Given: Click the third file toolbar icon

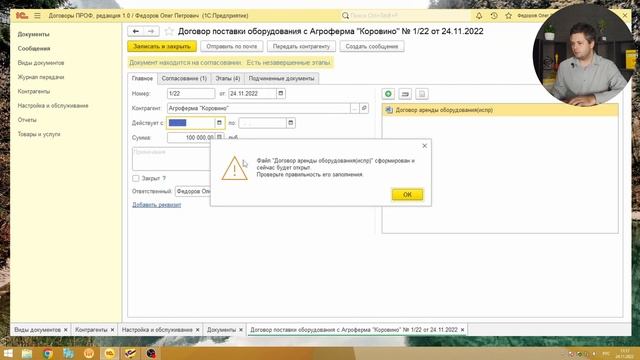Looking at the screenshot, I should point(422,94).
